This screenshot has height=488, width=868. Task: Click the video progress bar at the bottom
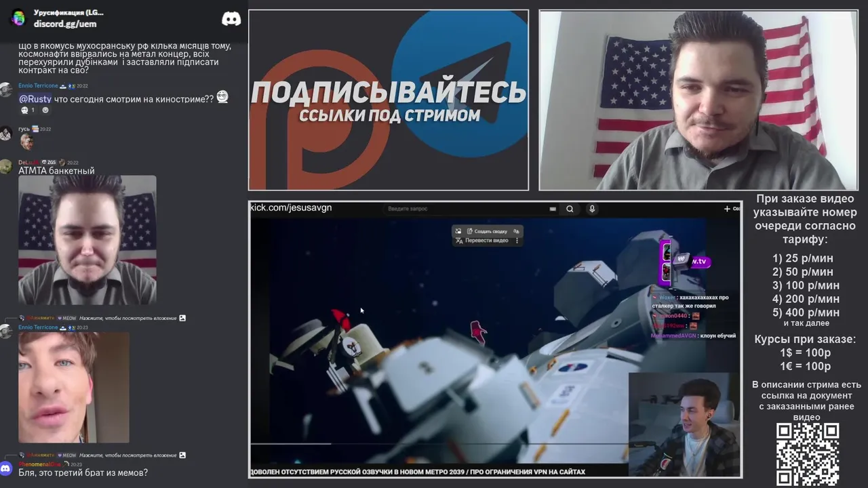439,444
